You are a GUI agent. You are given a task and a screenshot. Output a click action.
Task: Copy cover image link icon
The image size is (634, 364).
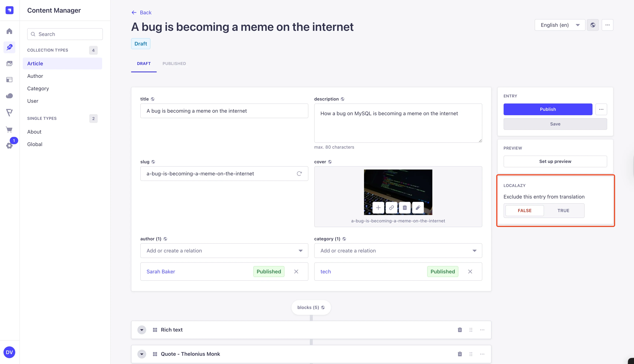pyautogui.click(x=391, y=208)
